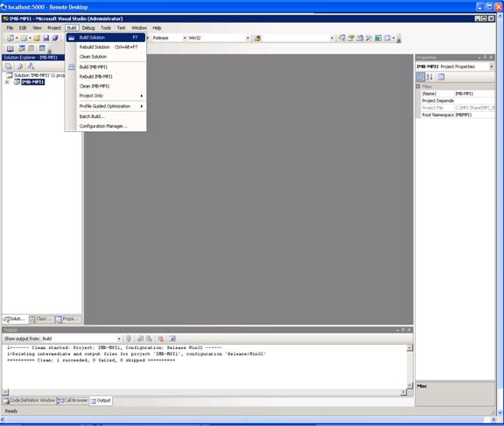Screen dimensions: 504x426
Task: Click the book icon in second toolbar row
Action: pyautogui.click(x=10, y=48)
